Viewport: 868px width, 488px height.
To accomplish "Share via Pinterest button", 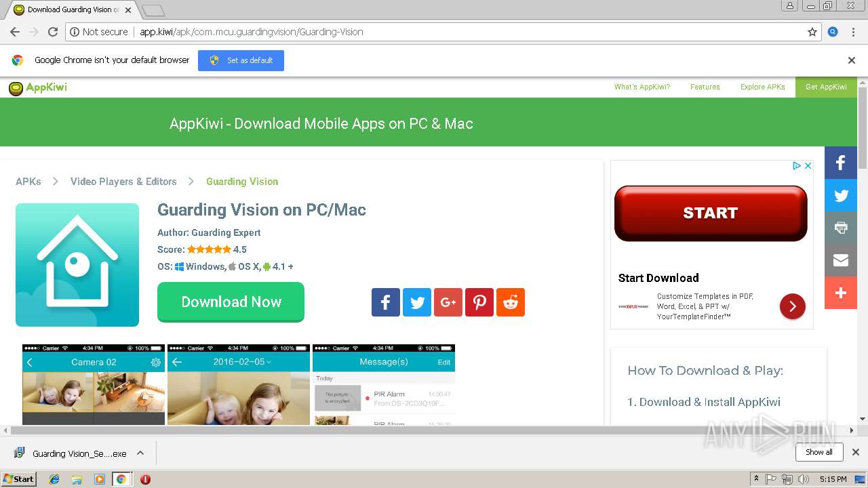I will tap(479, 302).
